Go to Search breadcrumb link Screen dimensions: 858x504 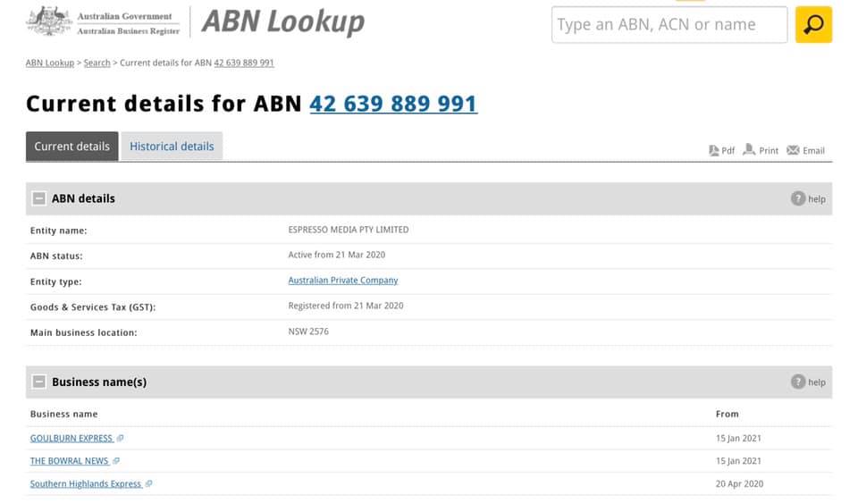point(97,63)
